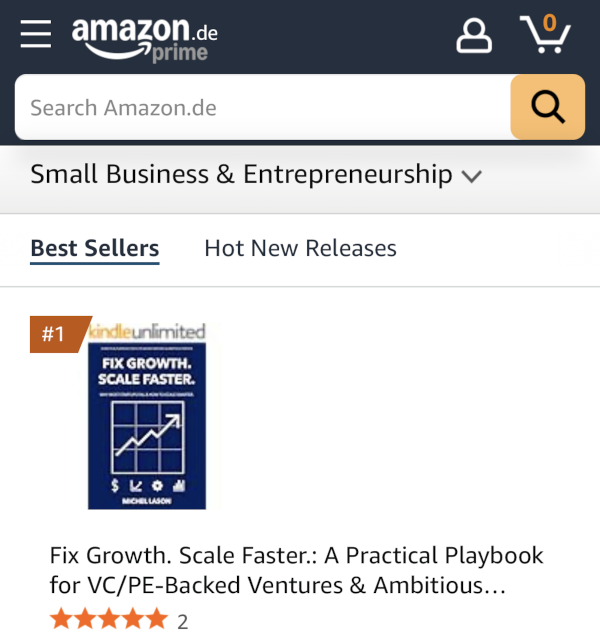The height and width of the screenshot is (639, 600).
Task: Click the cart item count number
Action: click(x=549, y=21)
